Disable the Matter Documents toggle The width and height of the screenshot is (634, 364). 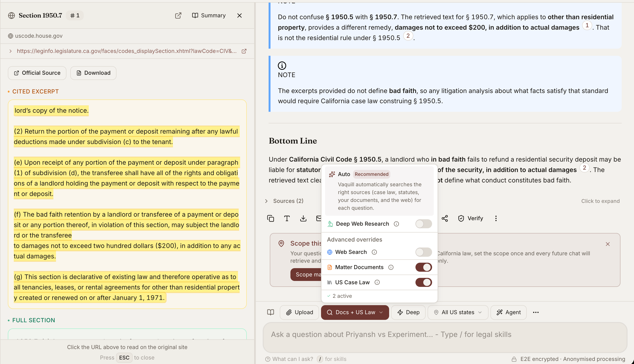(x=423, y=267)
